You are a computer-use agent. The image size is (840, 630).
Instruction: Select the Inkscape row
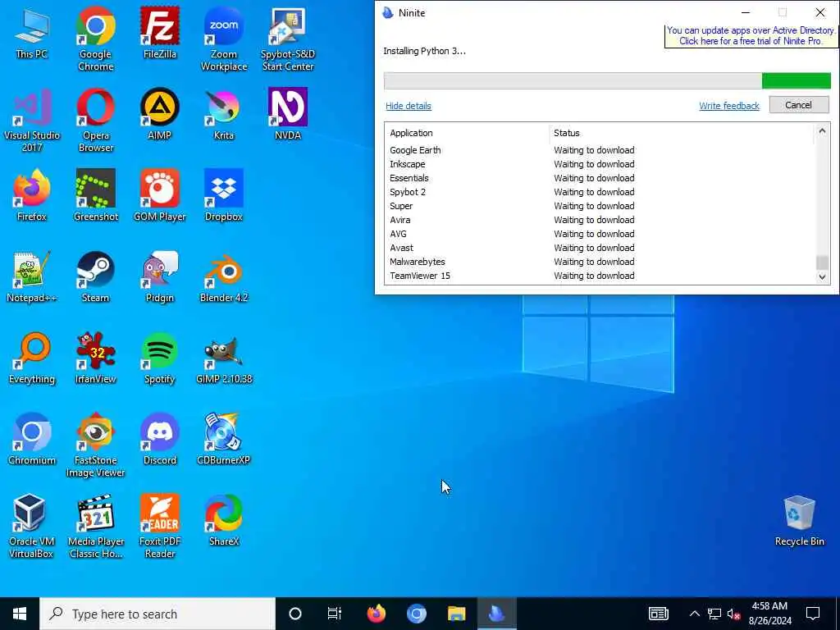pyautogui.click(x=600, y=164)
